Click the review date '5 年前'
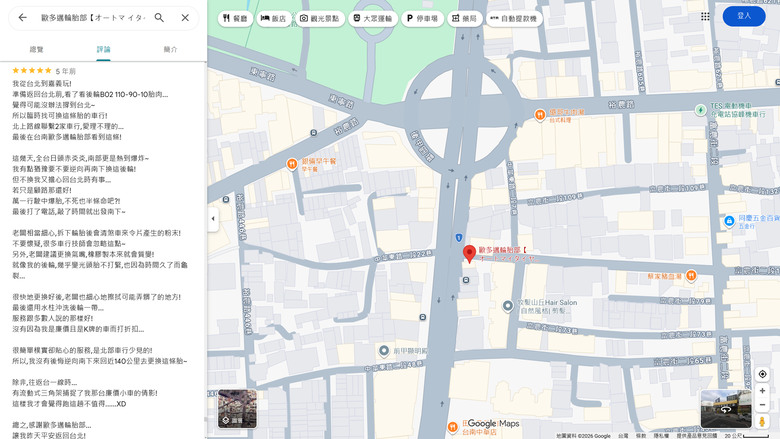The image size is (780, 439). pyautogui.click(x=66, y=71)
